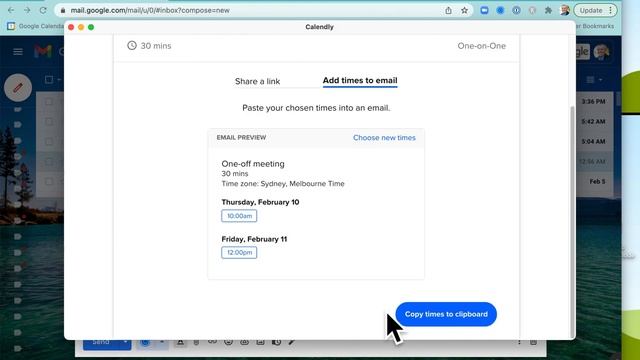This screenshot has height=360, width=640.
Task: Reload the Gmail page
Action: pos(43,10)
